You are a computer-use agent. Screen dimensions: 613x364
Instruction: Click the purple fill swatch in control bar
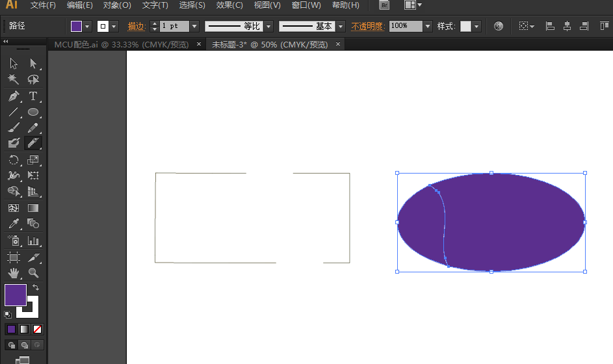click(76, 26)
